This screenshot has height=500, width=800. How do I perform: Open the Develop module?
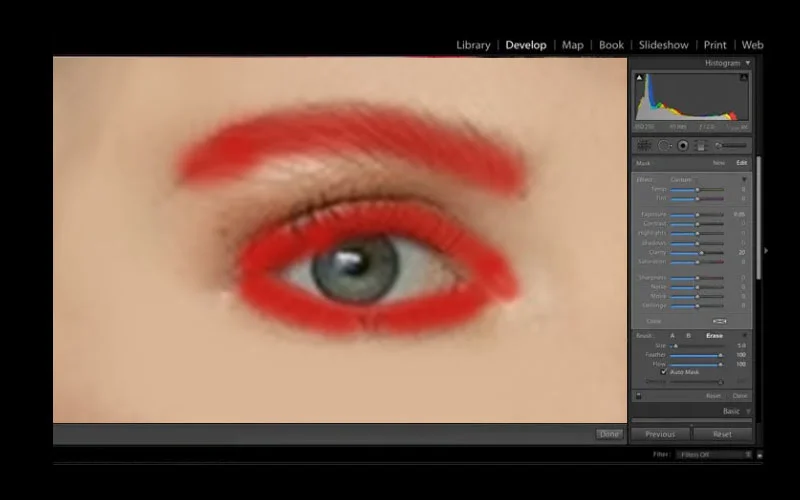526,45
